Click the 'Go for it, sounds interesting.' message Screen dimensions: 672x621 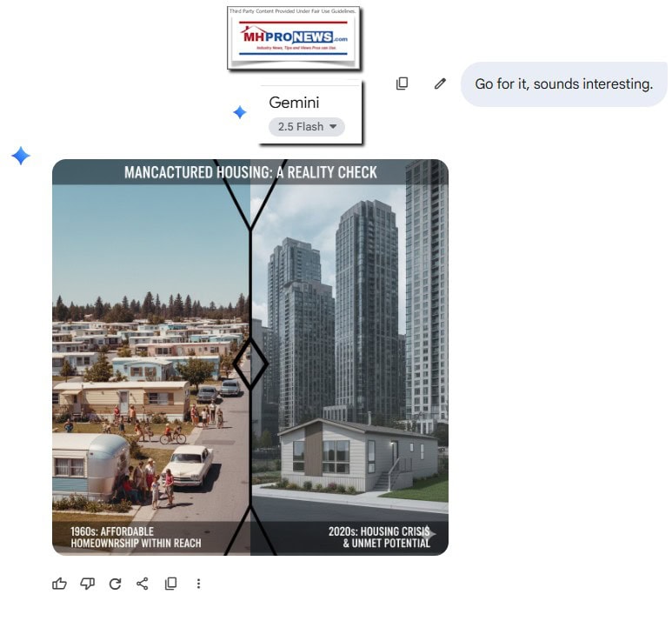tap(563, 84)
